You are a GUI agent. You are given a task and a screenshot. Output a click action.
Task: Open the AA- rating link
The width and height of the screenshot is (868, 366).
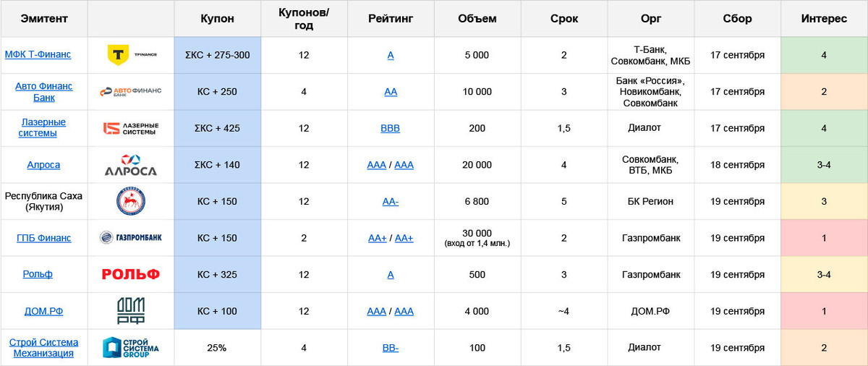[x=390, y=202]
